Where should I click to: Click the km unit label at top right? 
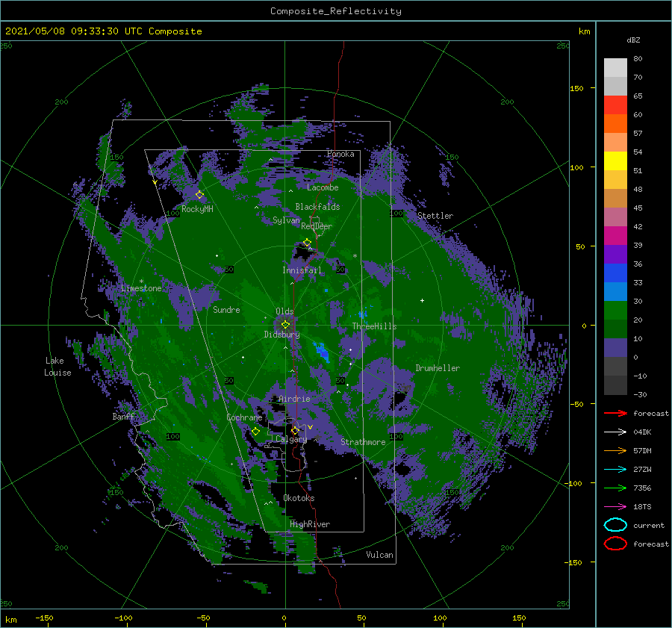(x=584, y=31)
